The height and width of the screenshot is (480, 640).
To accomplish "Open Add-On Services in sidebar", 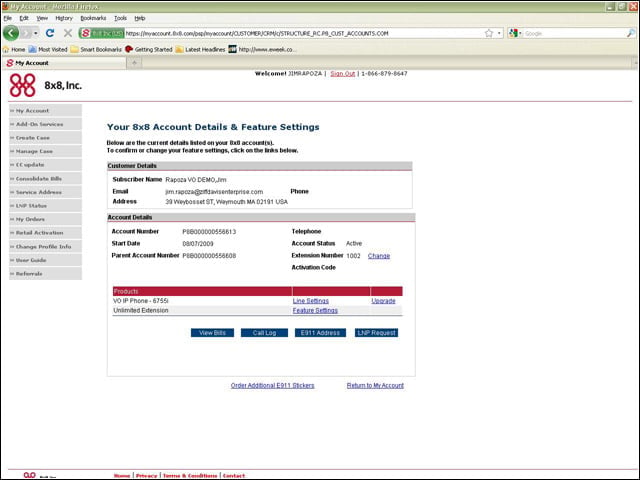I will click(45, 124).
